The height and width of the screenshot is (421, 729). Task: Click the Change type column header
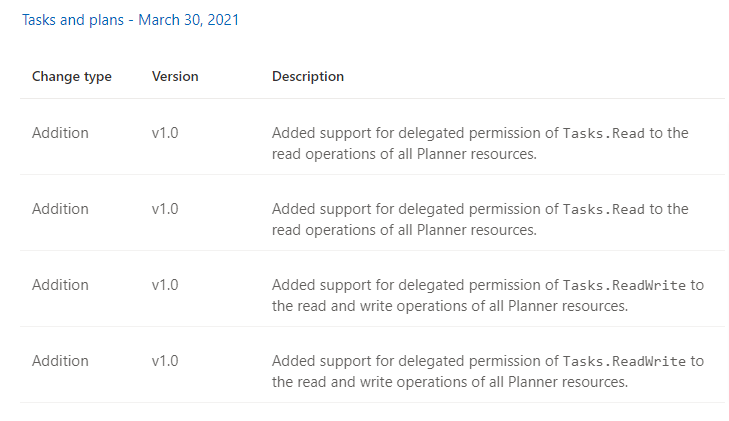pos(72,76)
